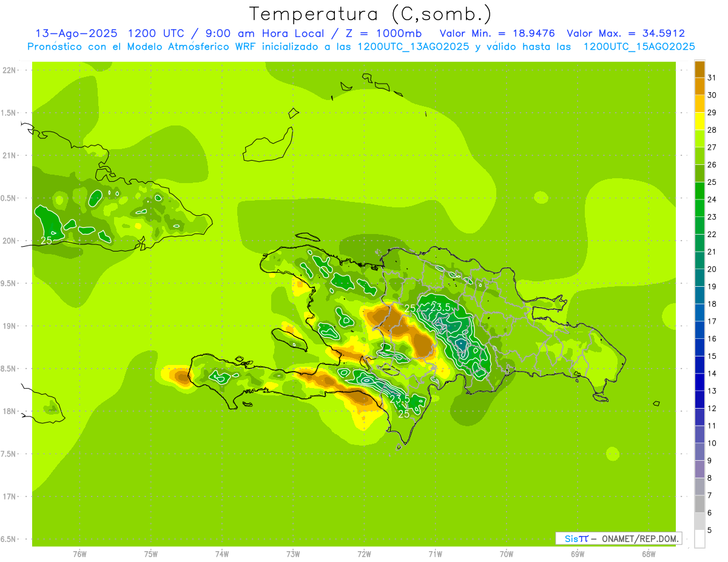
Task: Click the legend value "20"
Action: (712, 269)
